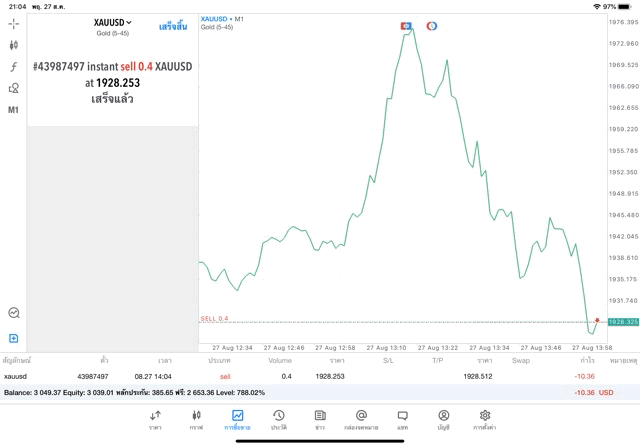Open the ข่าว (News) tab
Screen dimensions: 640x447
(x=319, y=419)
